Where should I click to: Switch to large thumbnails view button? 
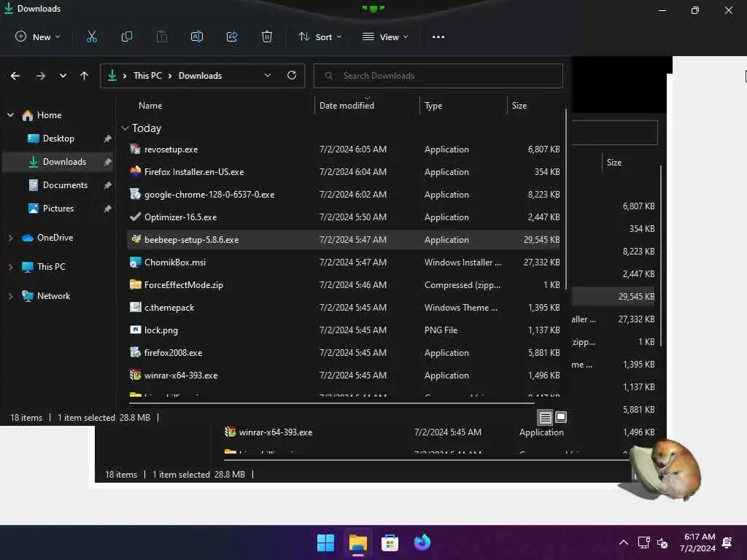click(561, 417)
